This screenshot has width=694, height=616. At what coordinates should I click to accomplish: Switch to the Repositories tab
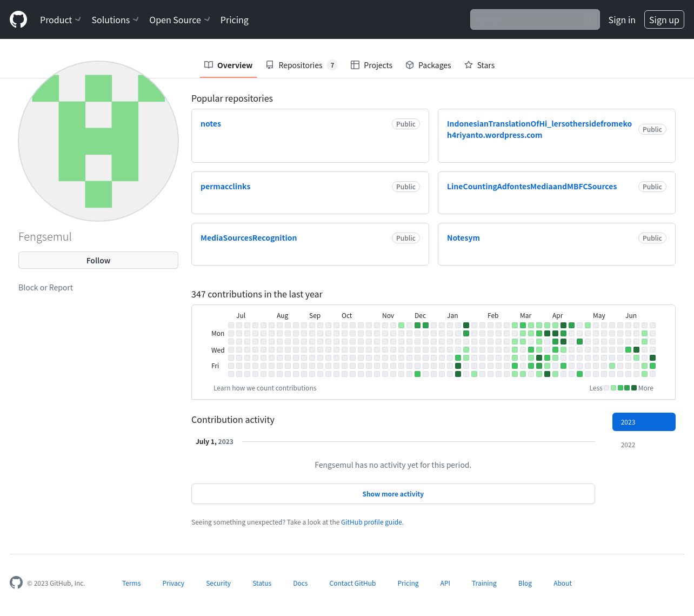coord(302,65)
